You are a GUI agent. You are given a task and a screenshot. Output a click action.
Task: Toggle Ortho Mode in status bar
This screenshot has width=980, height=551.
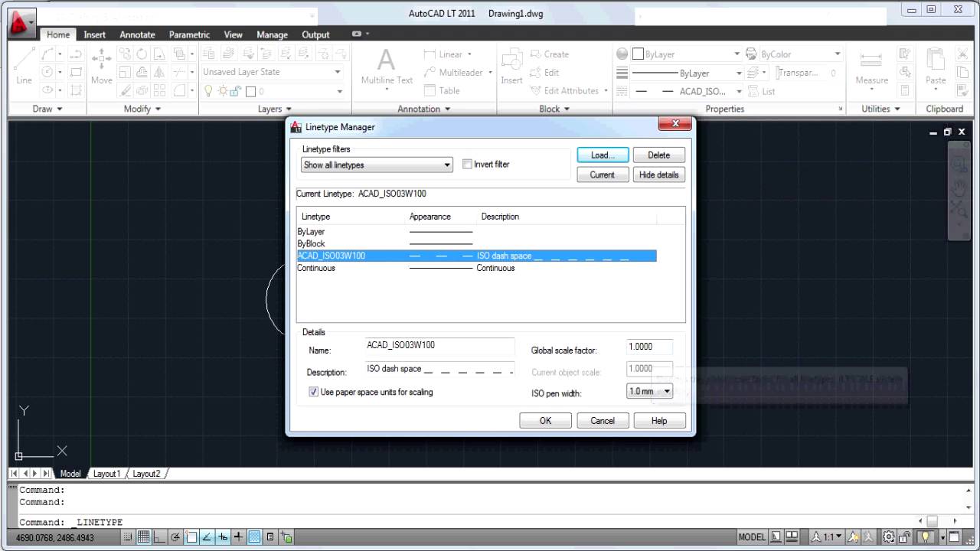point(160,537)
